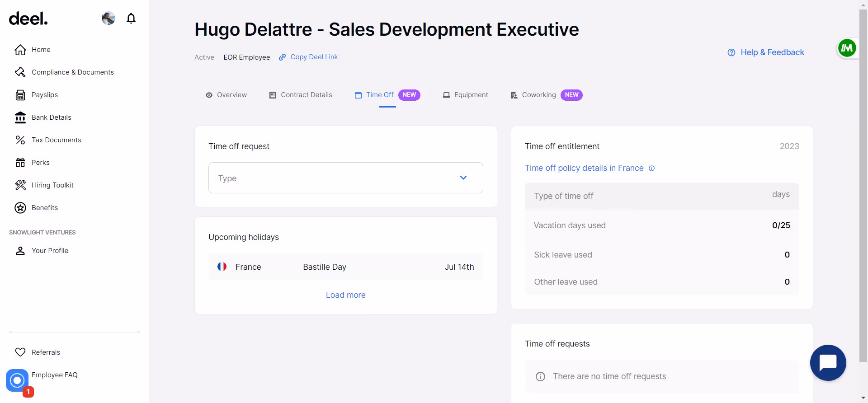The height and width of the screenshot is (403, 868).
Task: Click the Type dropdown chevron arrow
Action: tap(463, 178)
